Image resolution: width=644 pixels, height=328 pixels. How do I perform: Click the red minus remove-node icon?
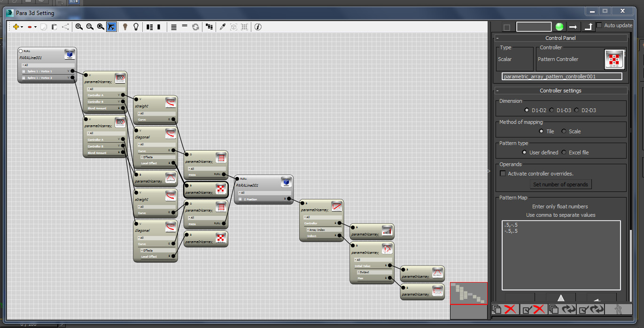pyautogui.click(x=30, y=27)
